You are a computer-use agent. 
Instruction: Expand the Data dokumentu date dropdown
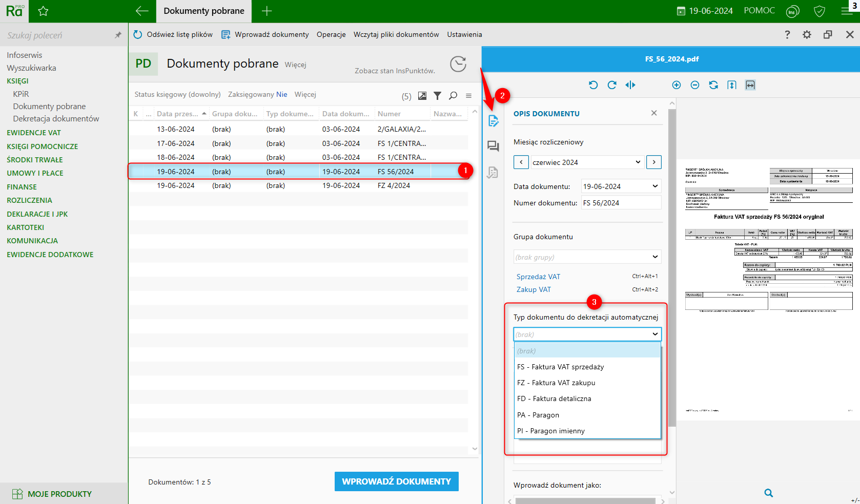(x=654, y=186)
